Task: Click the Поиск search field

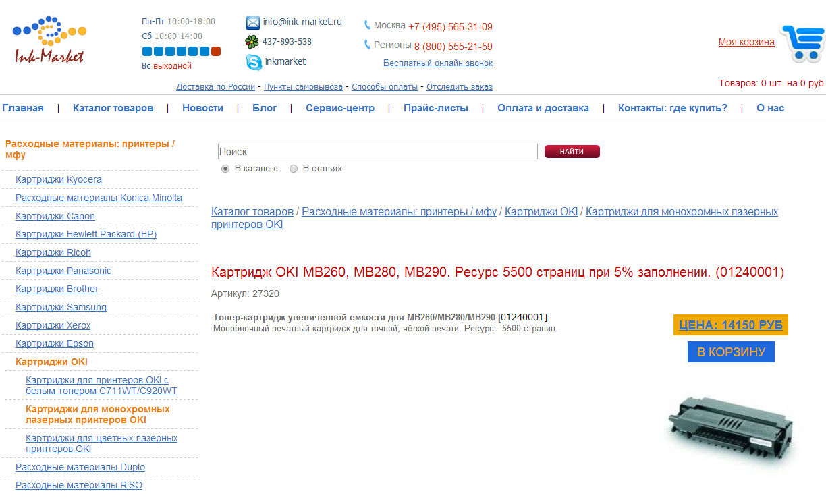Action: click(x=377, y=152)
